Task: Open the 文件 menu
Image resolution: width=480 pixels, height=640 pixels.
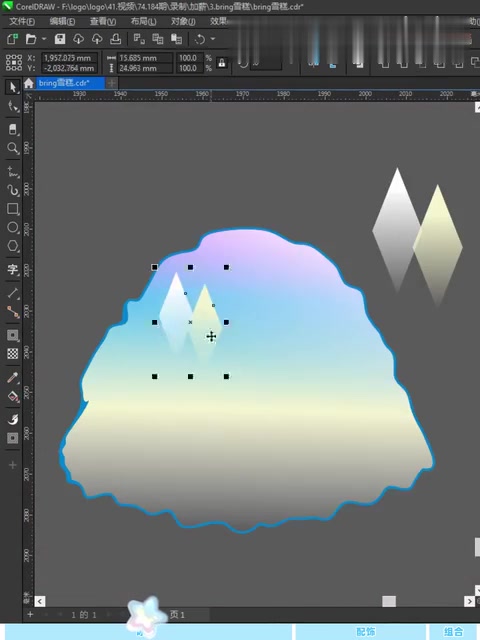Action: pyautogui.click(x=22, y=21)
